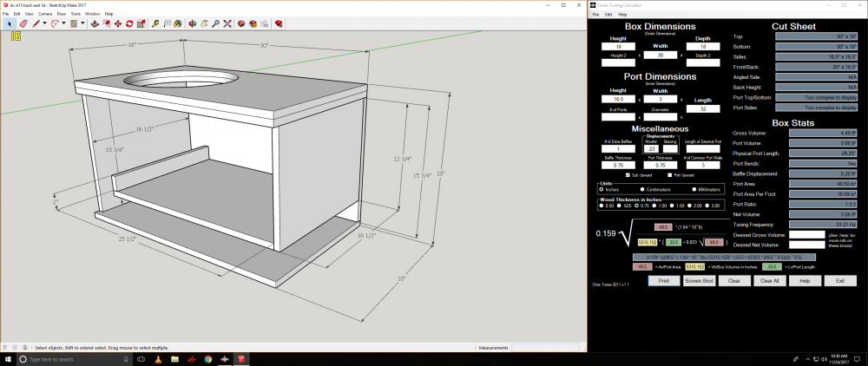
Task: Activate the Push/Pull tool
Action: coord(95,23)
